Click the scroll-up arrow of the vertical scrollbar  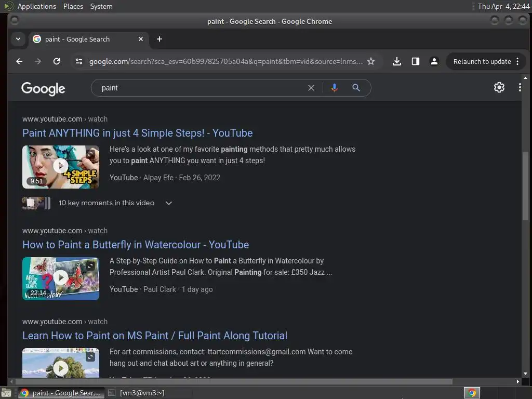(525, 78)
